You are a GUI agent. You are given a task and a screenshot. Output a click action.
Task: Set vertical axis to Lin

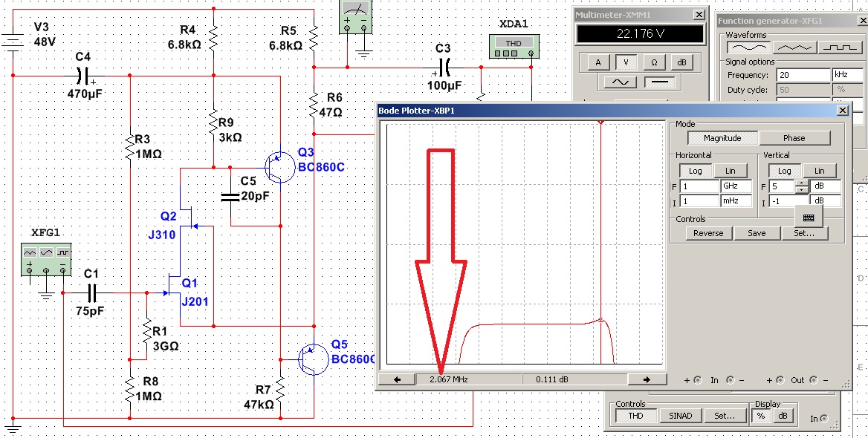click(x=819, y=171)
